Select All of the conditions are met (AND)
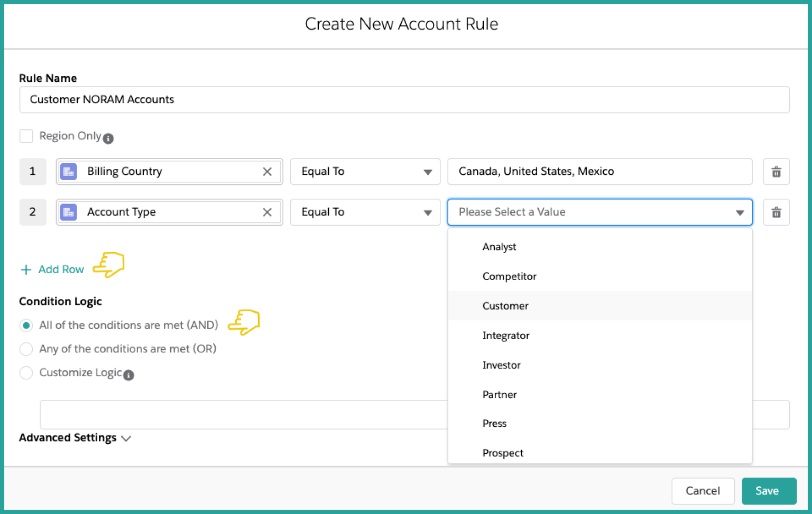 coord(26,325)
